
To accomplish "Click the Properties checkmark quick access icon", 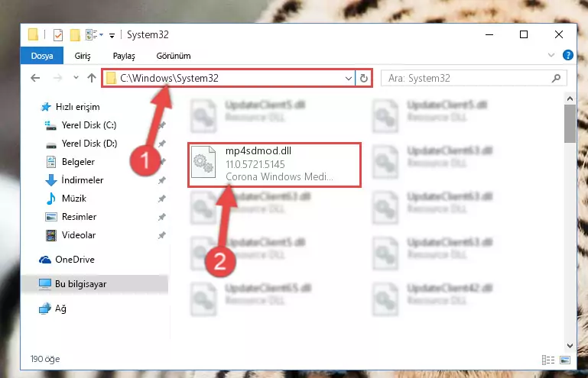I will point(58,35).
